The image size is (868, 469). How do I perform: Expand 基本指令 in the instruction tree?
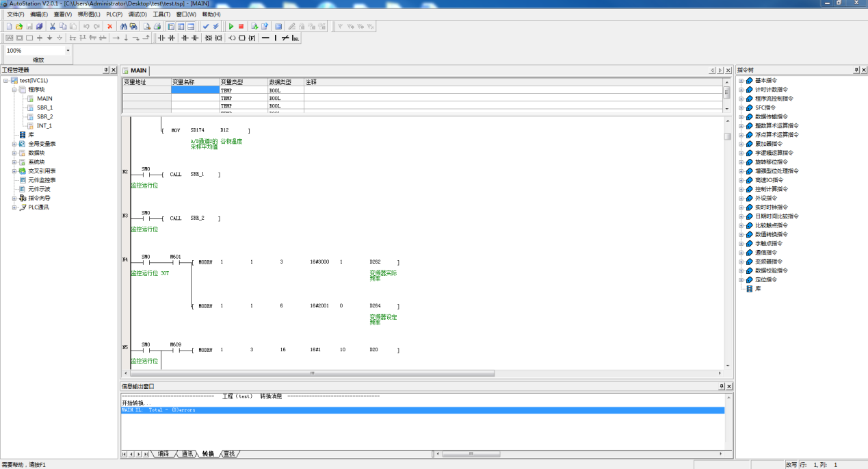point(741,80)
